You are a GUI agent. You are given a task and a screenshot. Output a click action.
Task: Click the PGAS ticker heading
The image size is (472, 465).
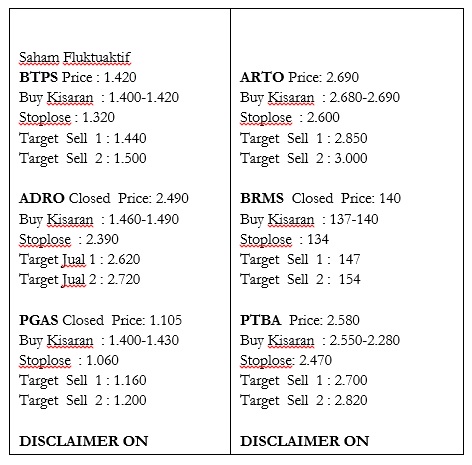coord(39,320)
